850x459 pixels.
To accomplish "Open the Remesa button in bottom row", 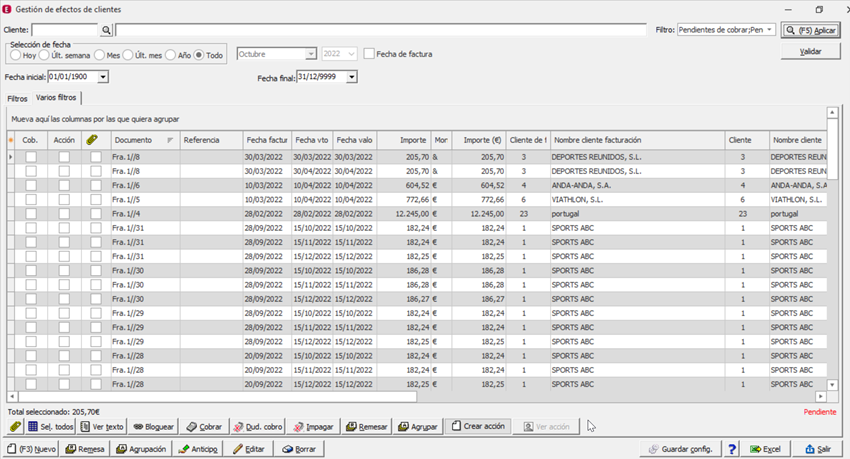I will click(85, 449).
